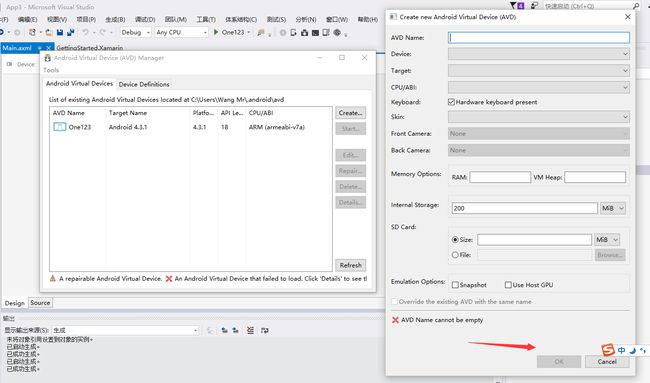Screen dimensions: 650x383
Task: Click the dark terminal-style Android toolbar icon
Action: point(315,32)
